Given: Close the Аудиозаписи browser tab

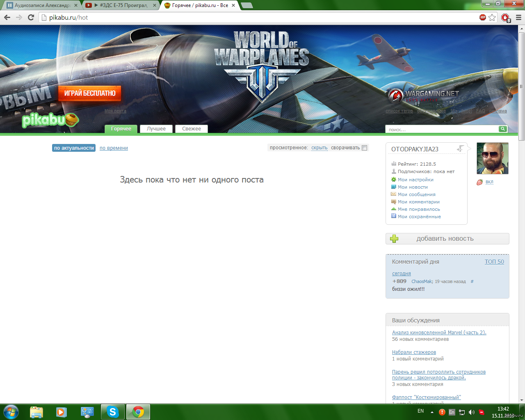Looking at the screenshot, I should [x=76, y=5].
